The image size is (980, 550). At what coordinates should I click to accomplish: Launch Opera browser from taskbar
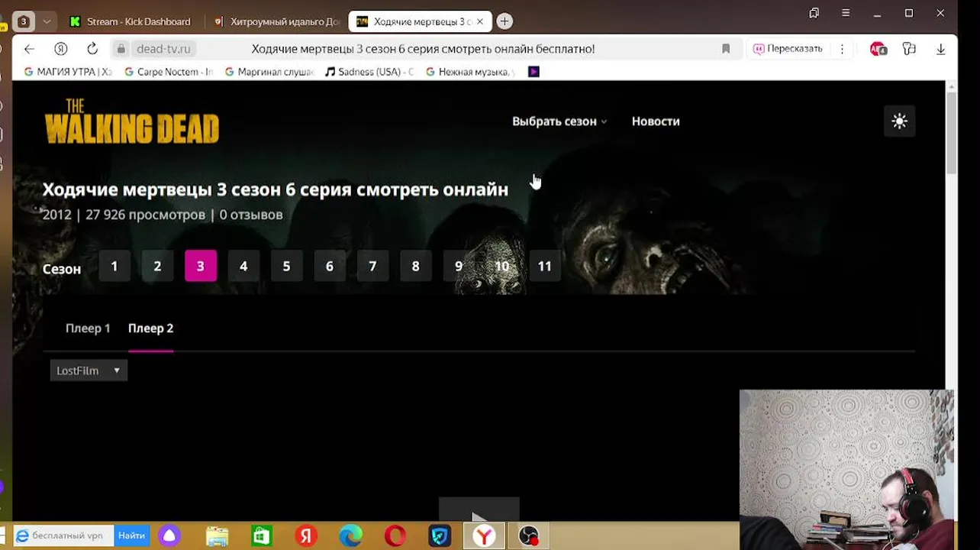point(395,536)
